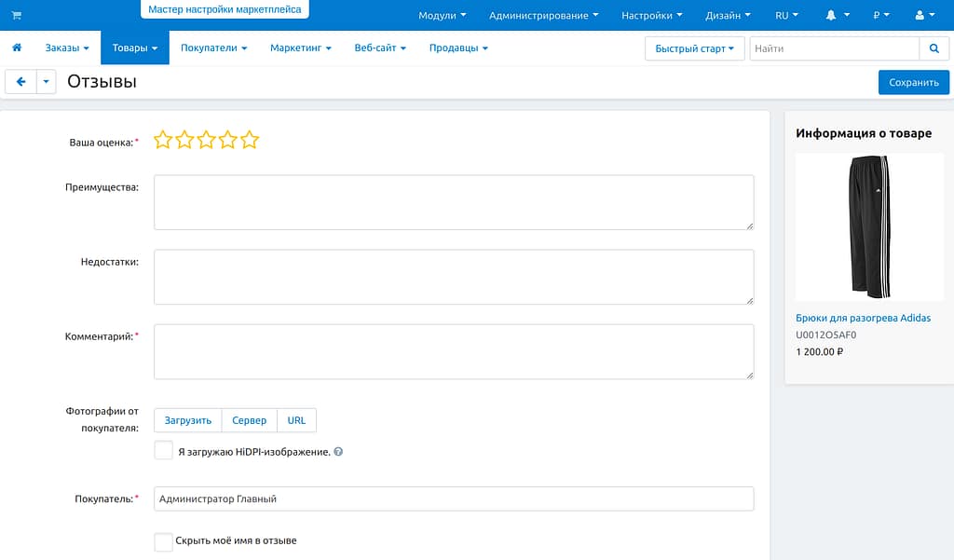954x560 pixels.
Task: Click the help icon beside HiDPI option
Action: click(338, 452)
